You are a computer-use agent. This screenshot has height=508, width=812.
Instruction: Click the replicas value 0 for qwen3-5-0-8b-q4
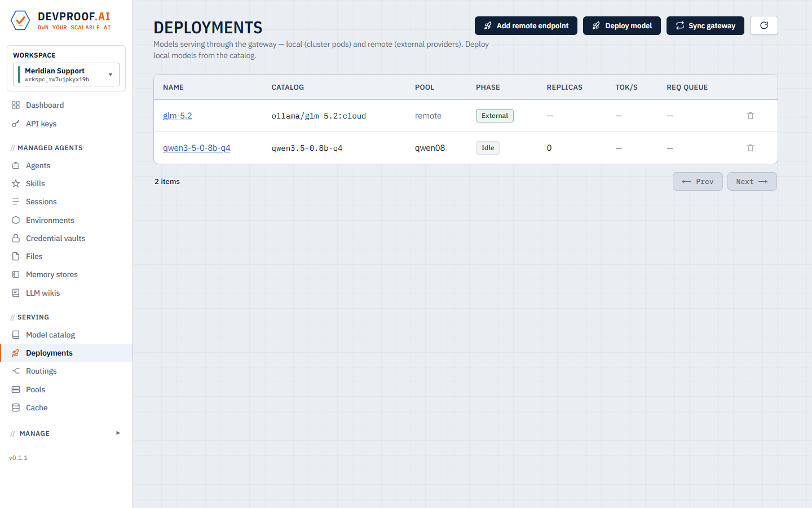[549, 148]
